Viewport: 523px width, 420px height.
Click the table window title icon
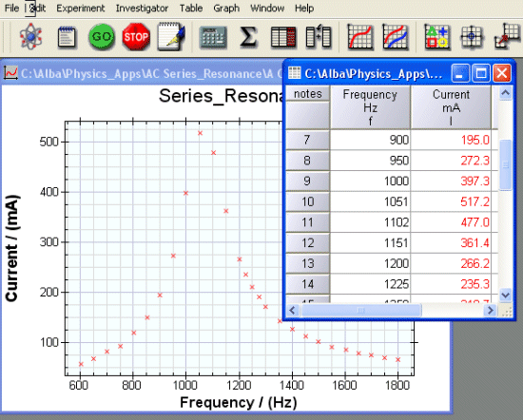pos(294,72)
